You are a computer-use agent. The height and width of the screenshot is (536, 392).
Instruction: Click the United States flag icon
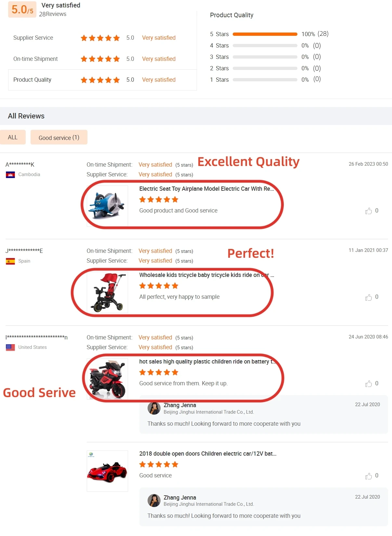[x=10, y=347]
